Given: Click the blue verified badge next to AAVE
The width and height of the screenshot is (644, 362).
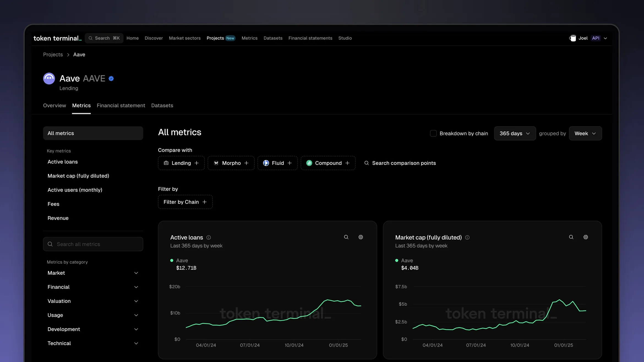Looking at the screenshot, I should (111, 79).
